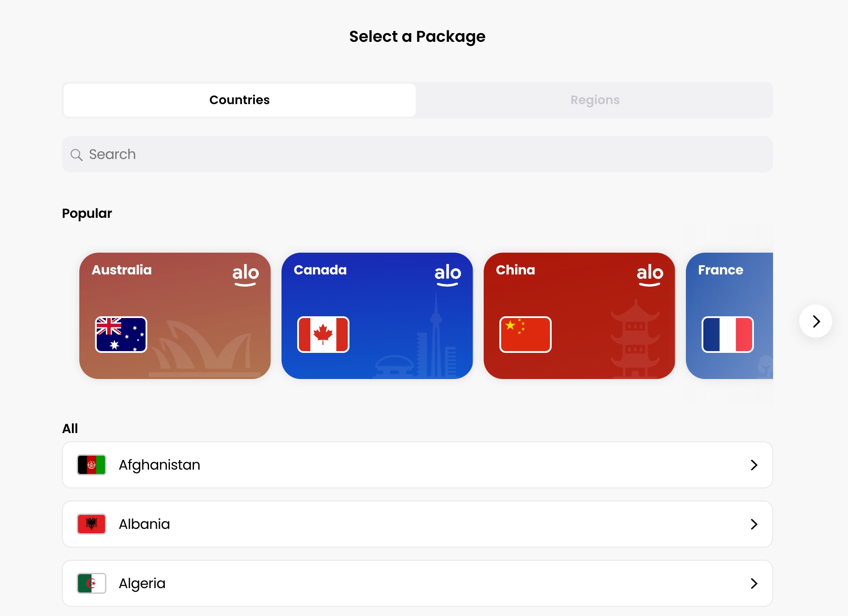Click the Afghanistan flag icon
The height and width of the screenshot is (616, 848).
[92, 465]
